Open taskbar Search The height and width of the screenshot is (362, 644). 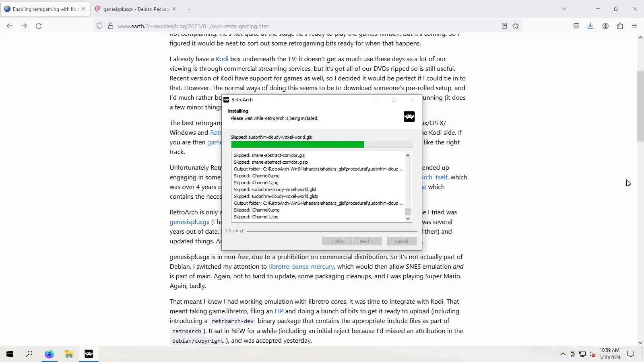coord(29,354)
